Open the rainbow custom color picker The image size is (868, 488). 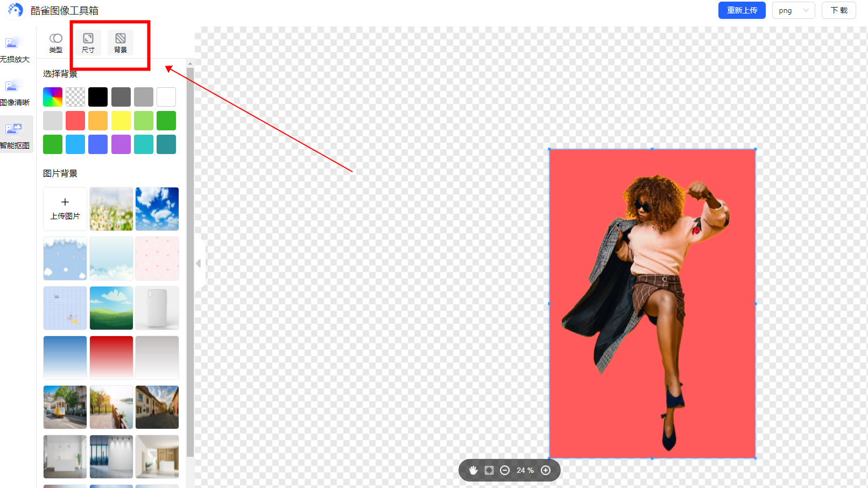53,97
